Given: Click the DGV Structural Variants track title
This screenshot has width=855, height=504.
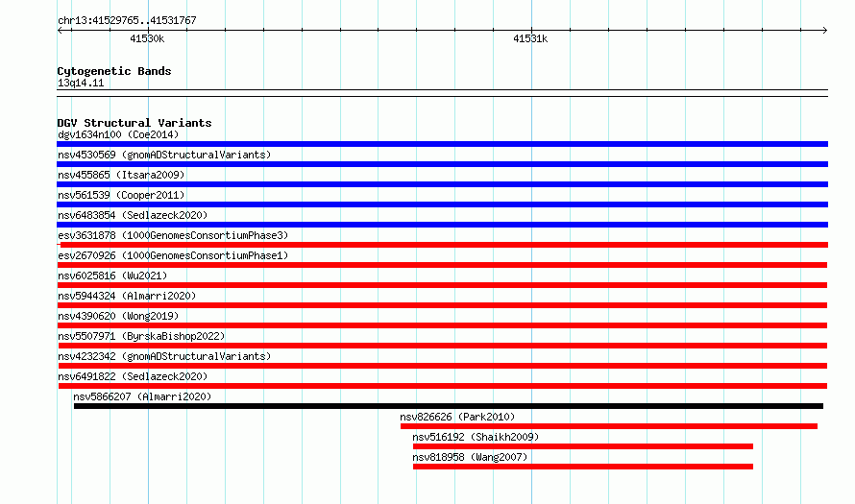Looking at the screenshot, I should 134,123.
